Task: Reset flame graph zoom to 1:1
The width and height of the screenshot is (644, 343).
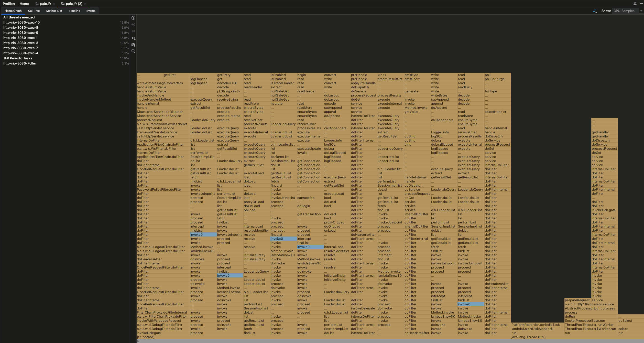Action: (133, 31)
